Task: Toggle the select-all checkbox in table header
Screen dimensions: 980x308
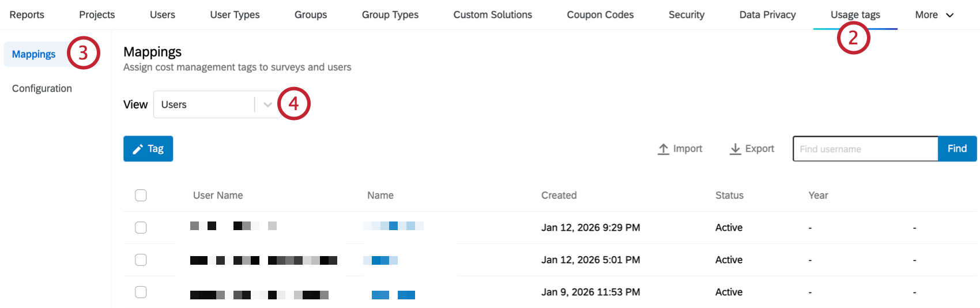Action: tap(141, 196)
